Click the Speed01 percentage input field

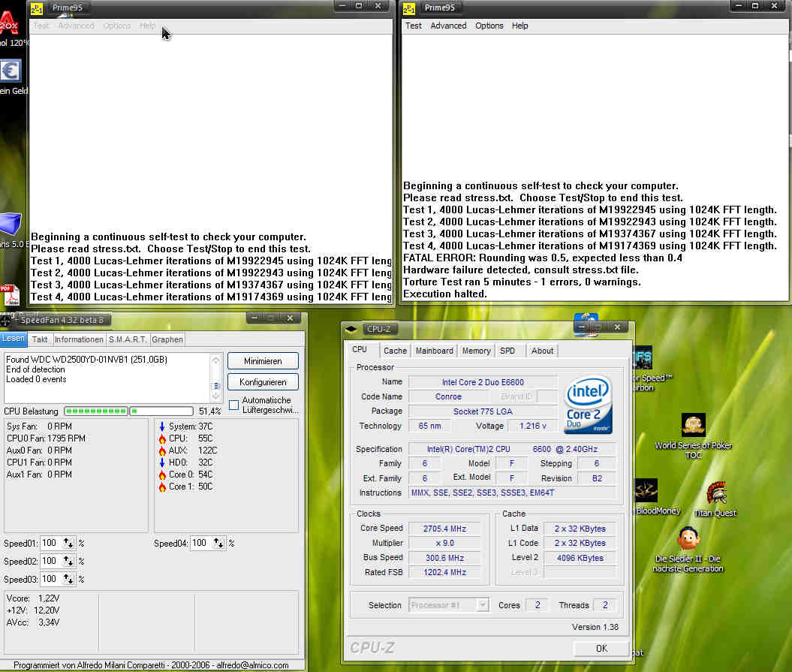52,543
